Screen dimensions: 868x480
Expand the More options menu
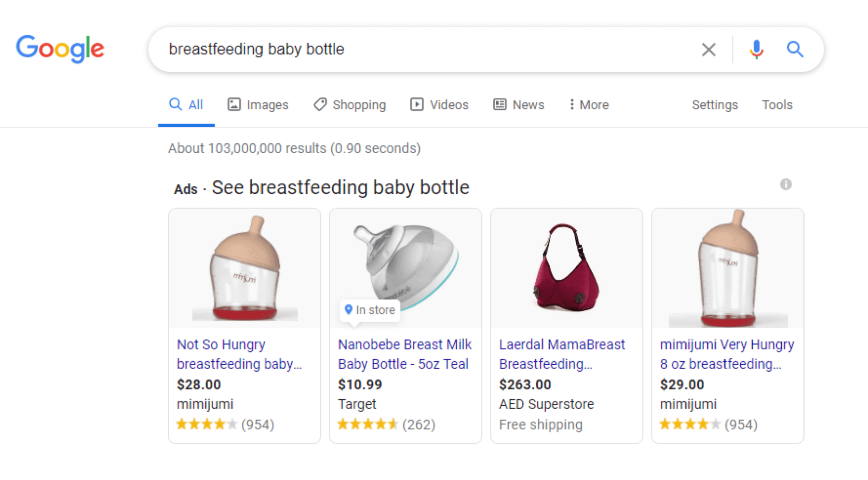pyautogui.click(x=589, y=105)
